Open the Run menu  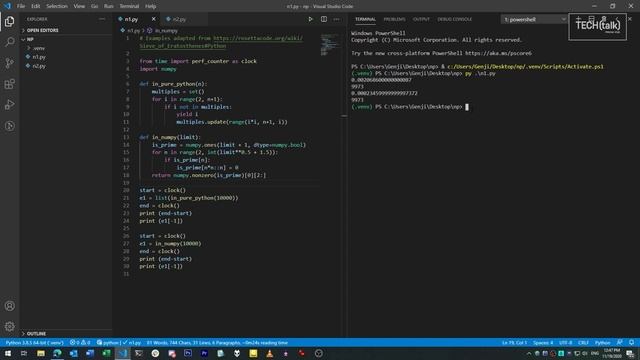(109, 6)
